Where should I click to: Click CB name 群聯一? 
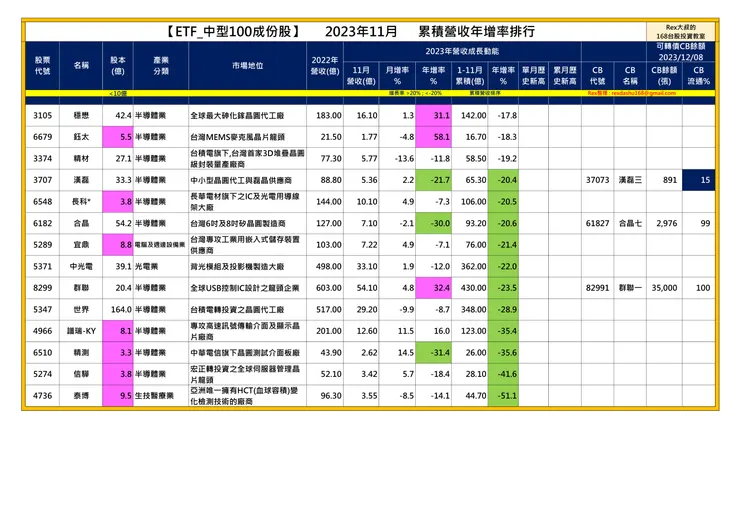(630, 287)
